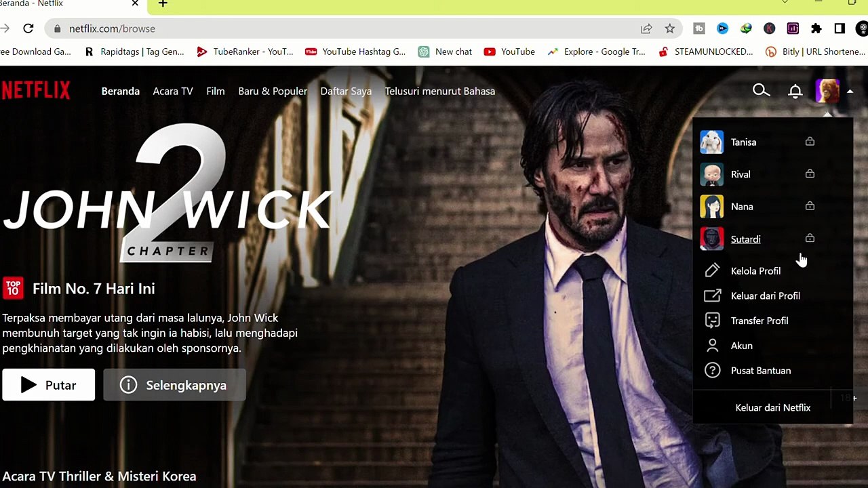
Task: Select the Kelola Profil menu entry
Action: click(x=755, y=271)
